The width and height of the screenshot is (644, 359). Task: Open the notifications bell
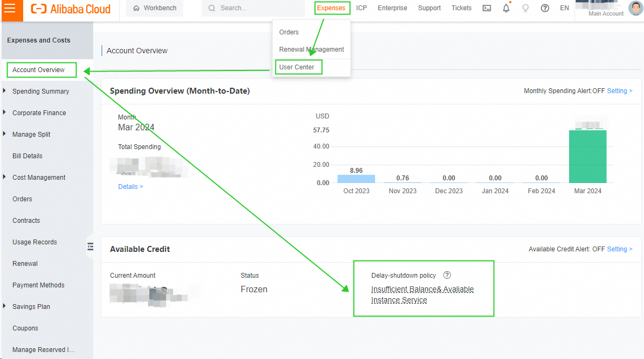coord(506,8)
